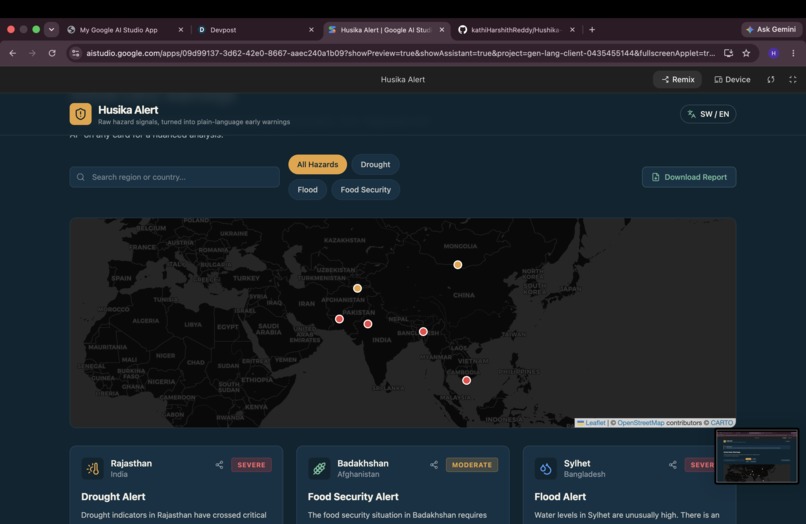Click the water droplet icon on Sylhet card
Image resolution: width=806 pixels, height=524 pixels.
click(545, 468)
